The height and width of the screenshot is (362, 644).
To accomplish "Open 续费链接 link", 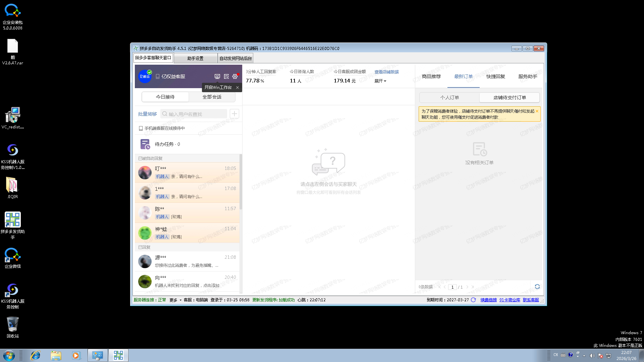I will [488, 300].
